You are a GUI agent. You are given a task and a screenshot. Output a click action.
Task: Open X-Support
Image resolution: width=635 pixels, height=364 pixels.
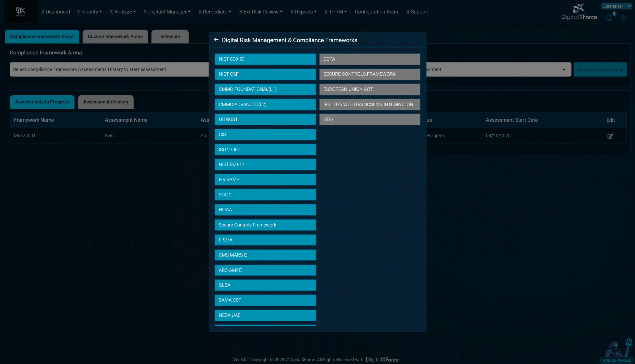(x=417, y=12)
